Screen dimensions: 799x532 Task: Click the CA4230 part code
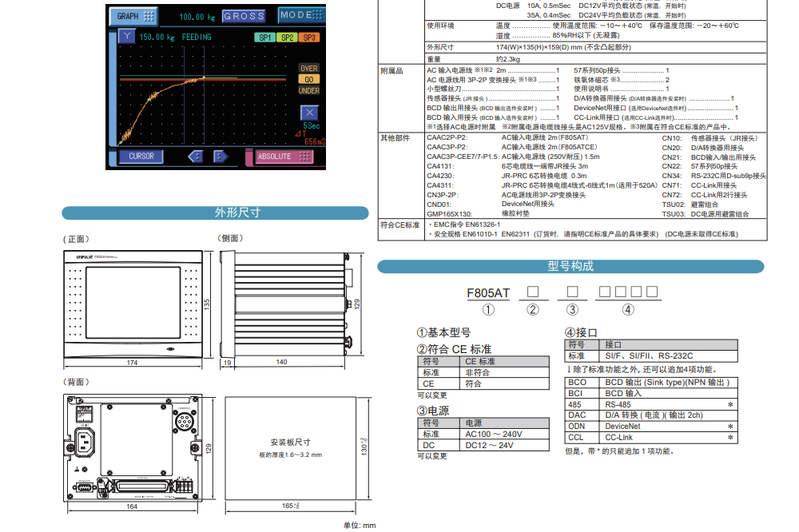440,176
